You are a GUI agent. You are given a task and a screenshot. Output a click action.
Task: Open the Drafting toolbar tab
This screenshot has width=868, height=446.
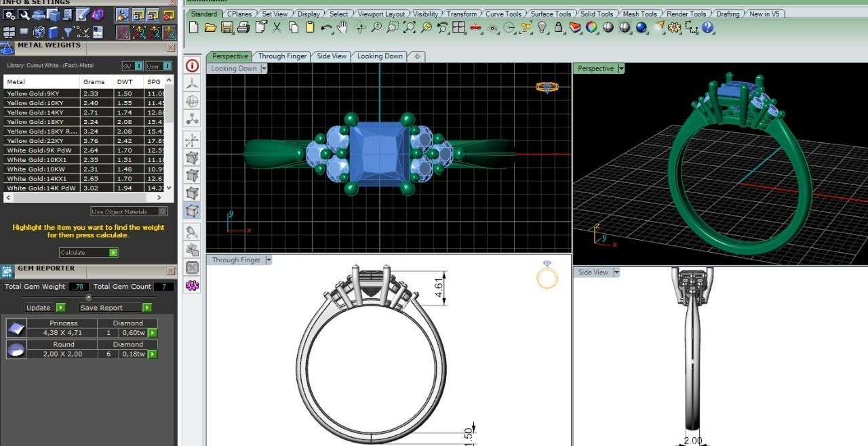(x=728, y=14)
